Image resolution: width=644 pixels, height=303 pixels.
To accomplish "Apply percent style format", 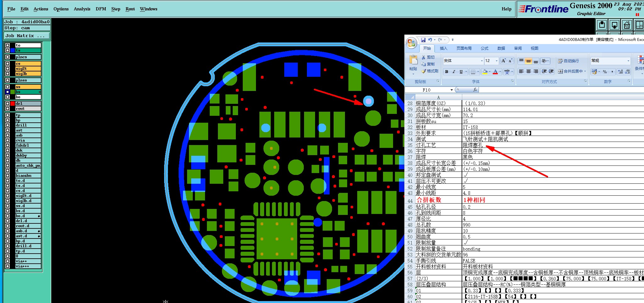I will (x=605, y=72).
